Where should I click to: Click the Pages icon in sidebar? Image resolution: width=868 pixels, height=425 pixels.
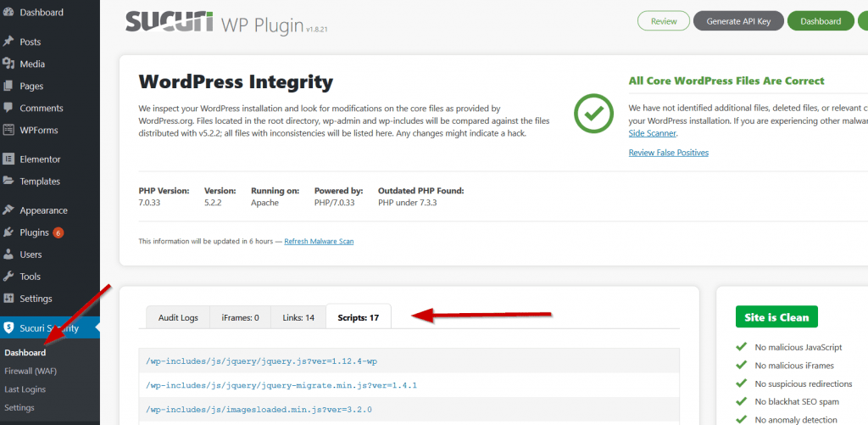[x=8, y=86]
